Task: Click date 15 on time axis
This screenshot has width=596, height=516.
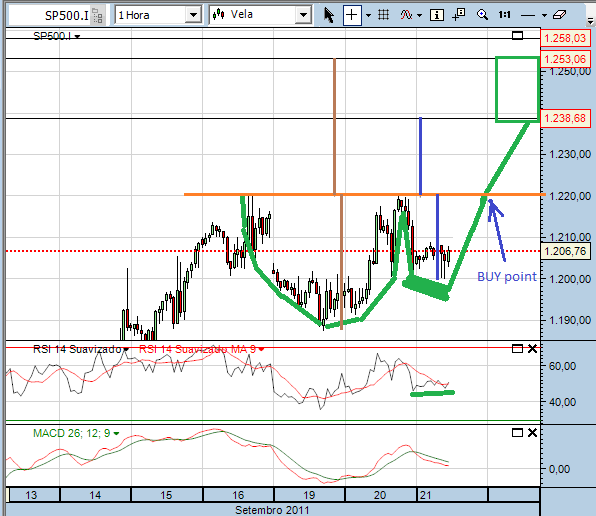Action: [166, 495]
